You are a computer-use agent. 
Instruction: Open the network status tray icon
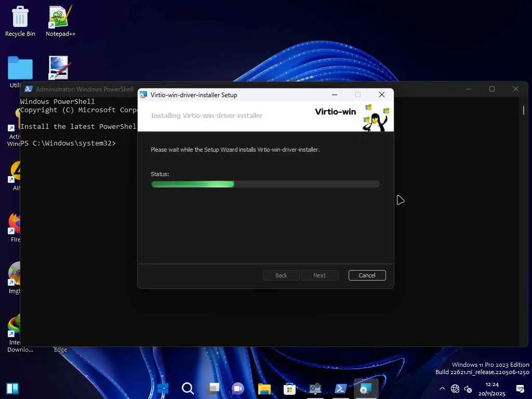pos(455,389)
